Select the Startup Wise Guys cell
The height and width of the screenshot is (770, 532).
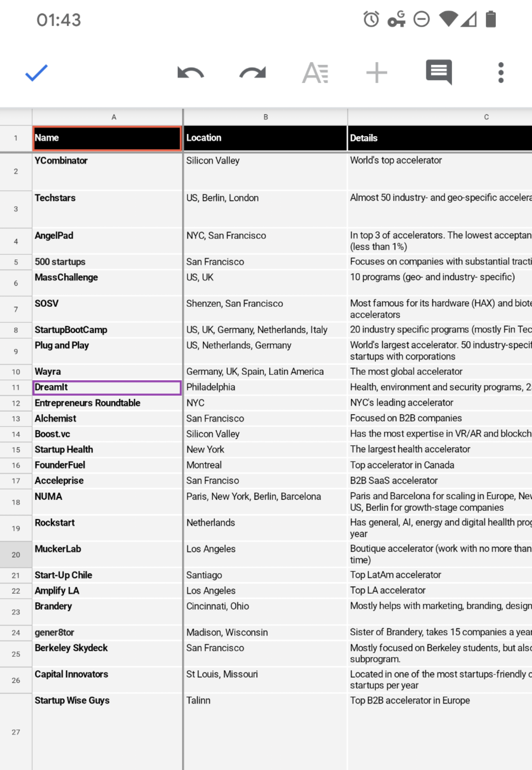(x=108, y=732)
